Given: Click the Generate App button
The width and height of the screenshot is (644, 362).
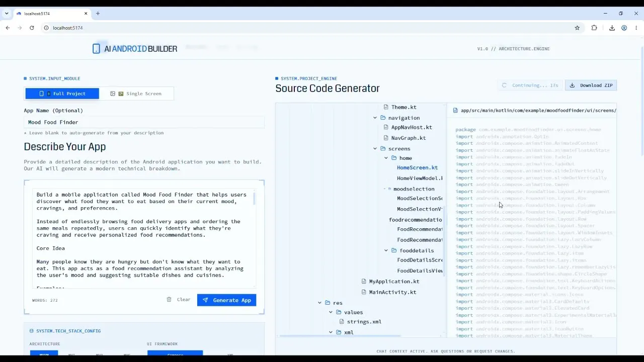Looking at the screenshot, I should 226,300.
